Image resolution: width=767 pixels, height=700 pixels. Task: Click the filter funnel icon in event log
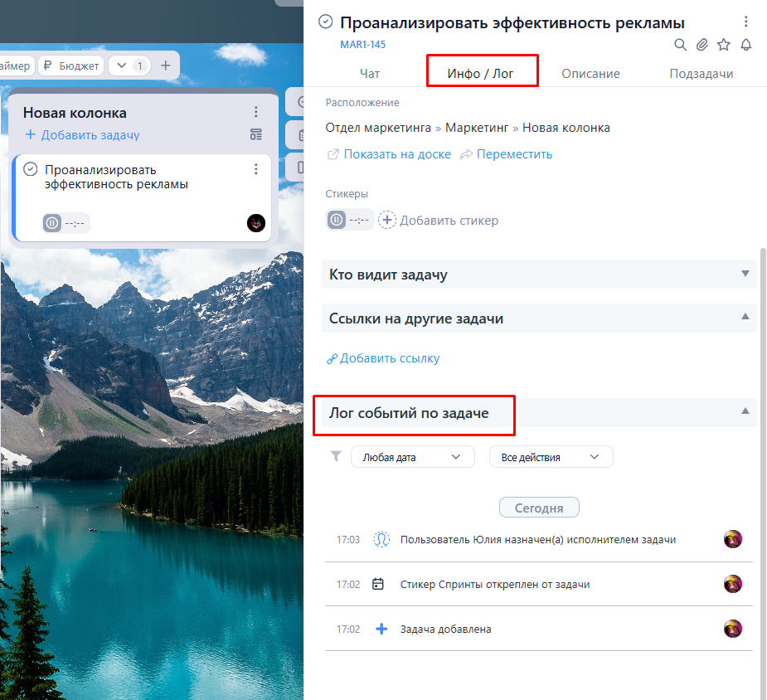(x=336, y=456)
